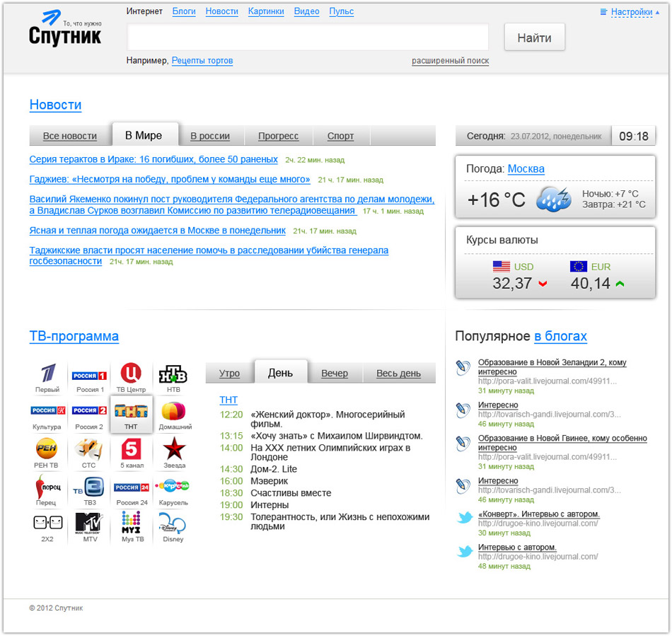The height and width of the screenshot is (636, 672).
Task: Click LiveJournal pencil icon beside Новой Зеландии post
Action: 463,368
